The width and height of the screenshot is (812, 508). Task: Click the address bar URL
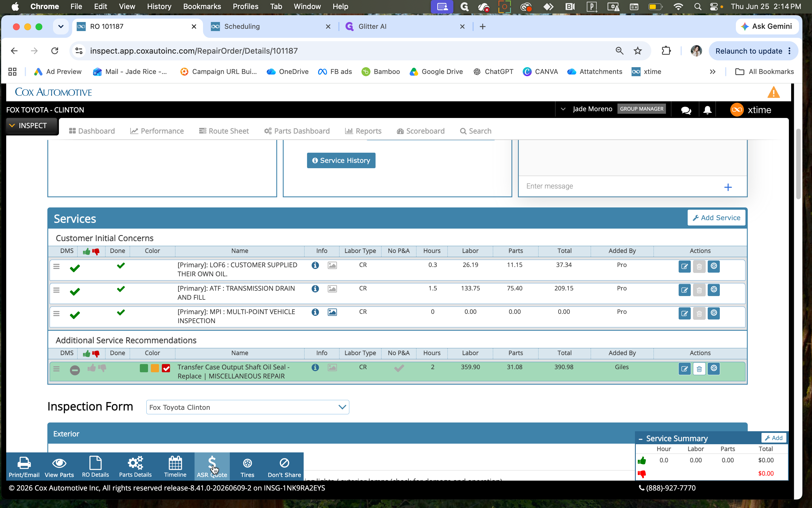pyautogui.click(x=194, y=51)
